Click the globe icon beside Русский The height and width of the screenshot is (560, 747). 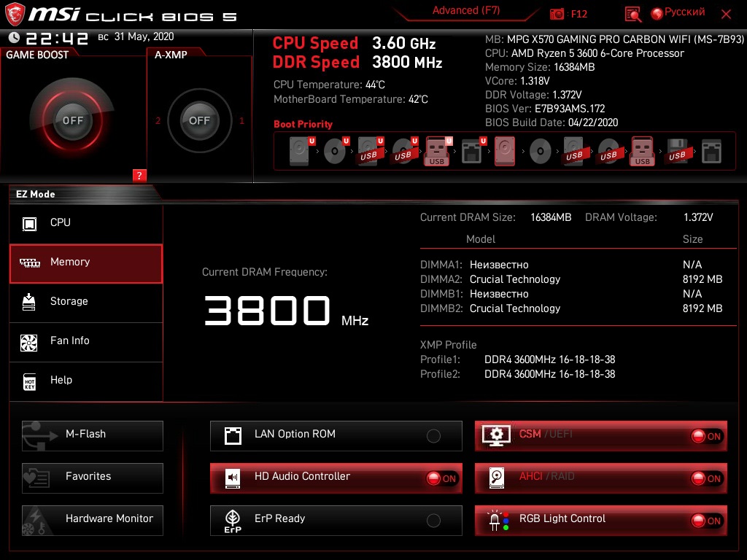coord(657,14)
